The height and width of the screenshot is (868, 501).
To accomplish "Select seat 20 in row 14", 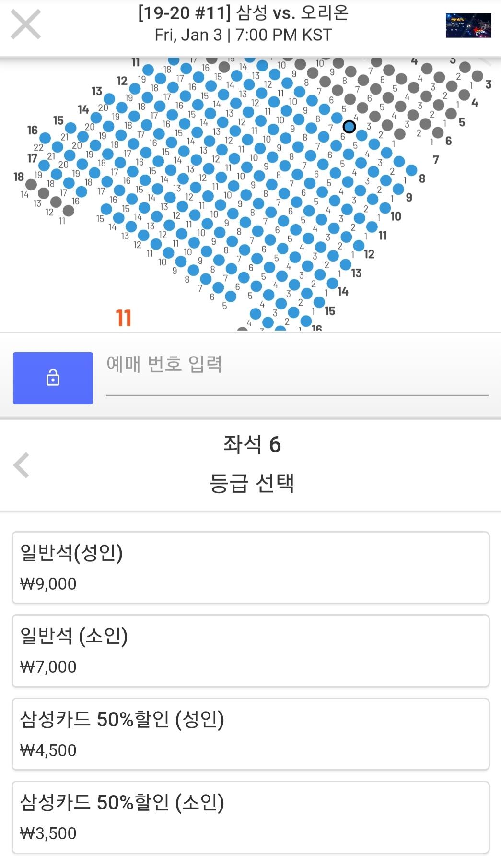I will 96,118.
